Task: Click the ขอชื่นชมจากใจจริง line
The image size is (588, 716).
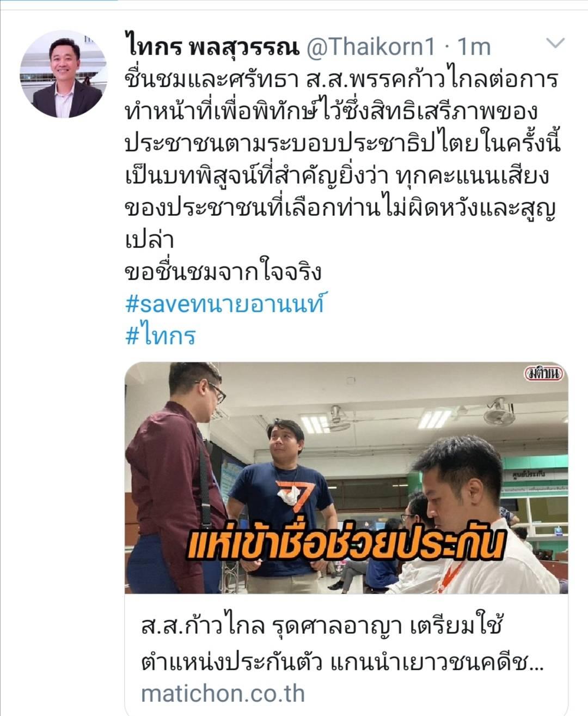Action: 223,271
